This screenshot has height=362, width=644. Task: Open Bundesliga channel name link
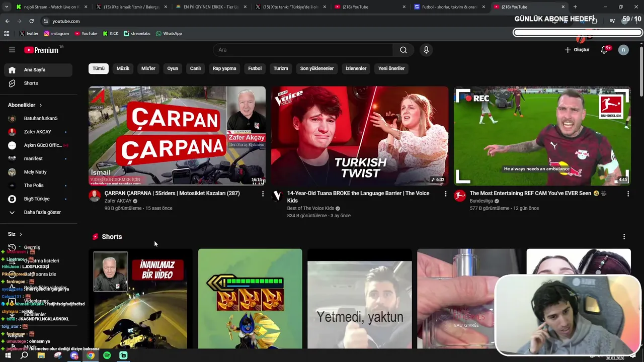point(481,201)
